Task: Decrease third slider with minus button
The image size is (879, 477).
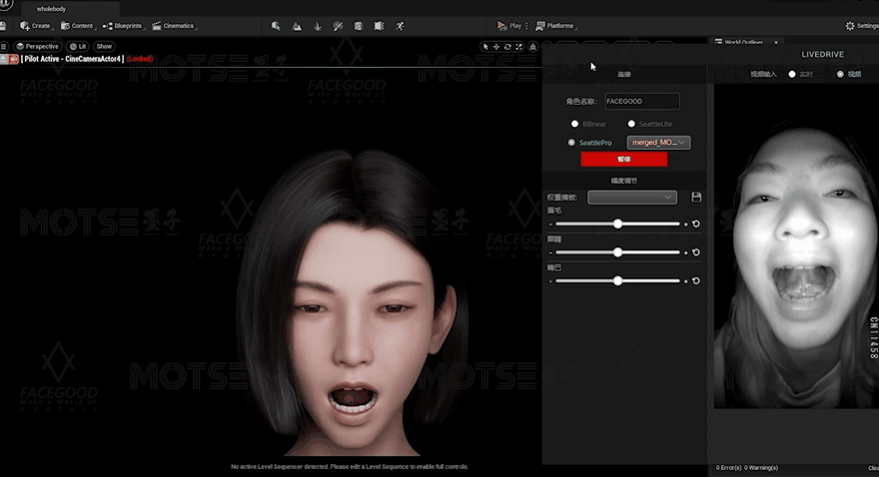Action: click(550, 281)
